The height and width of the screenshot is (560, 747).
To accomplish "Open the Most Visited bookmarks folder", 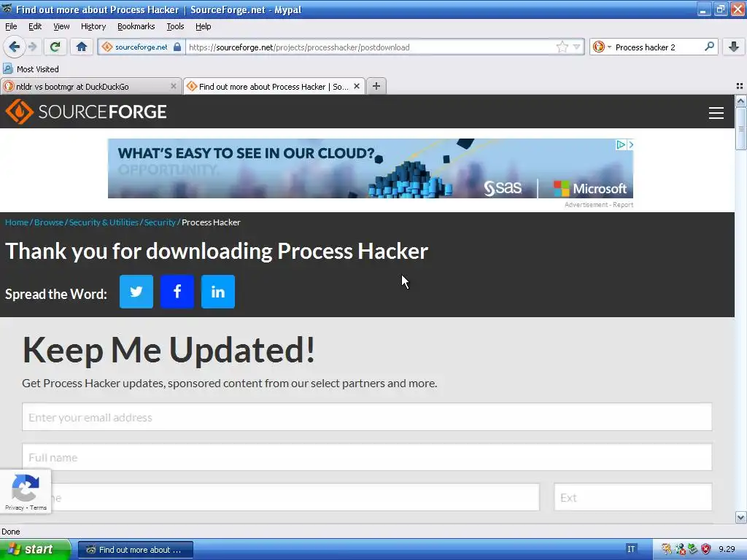I will [31, 69].
